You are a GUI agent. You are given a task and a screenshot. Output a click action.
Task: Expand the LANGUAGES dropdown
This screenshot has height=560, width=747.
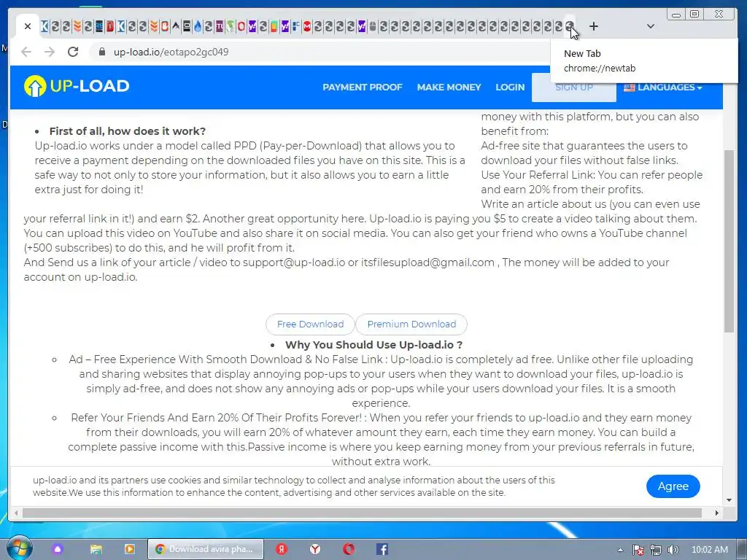(662, 87)
